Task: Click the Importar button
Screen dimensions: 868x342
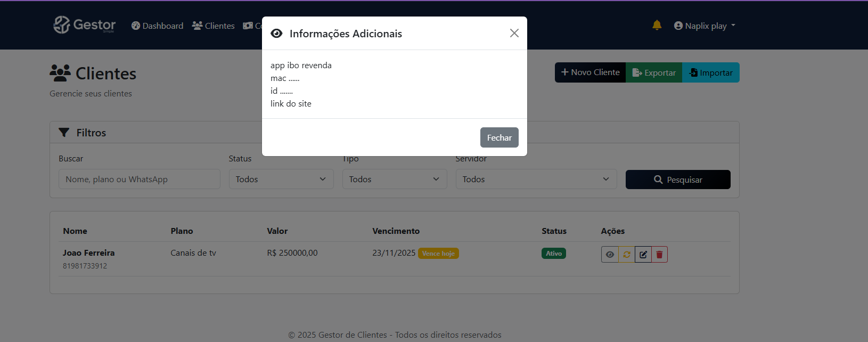Action: tap(710, 72)
